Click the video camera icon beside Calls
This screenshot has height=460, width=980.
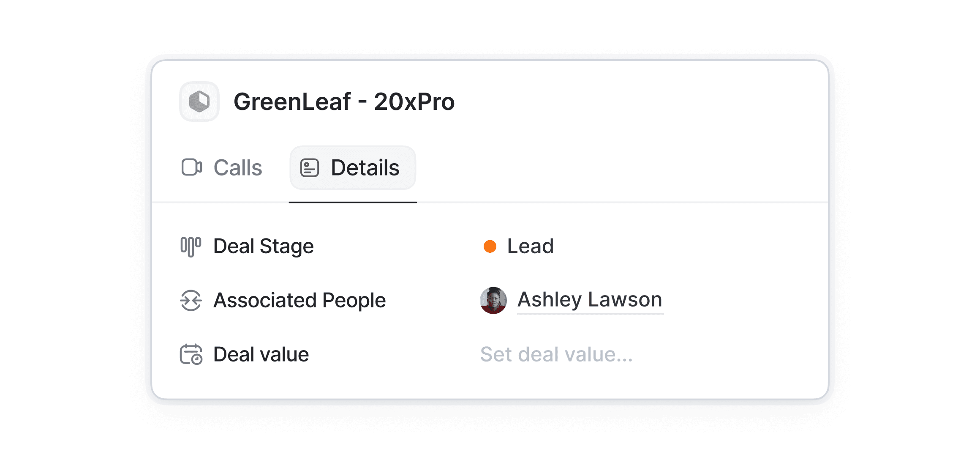pos(191,167)
